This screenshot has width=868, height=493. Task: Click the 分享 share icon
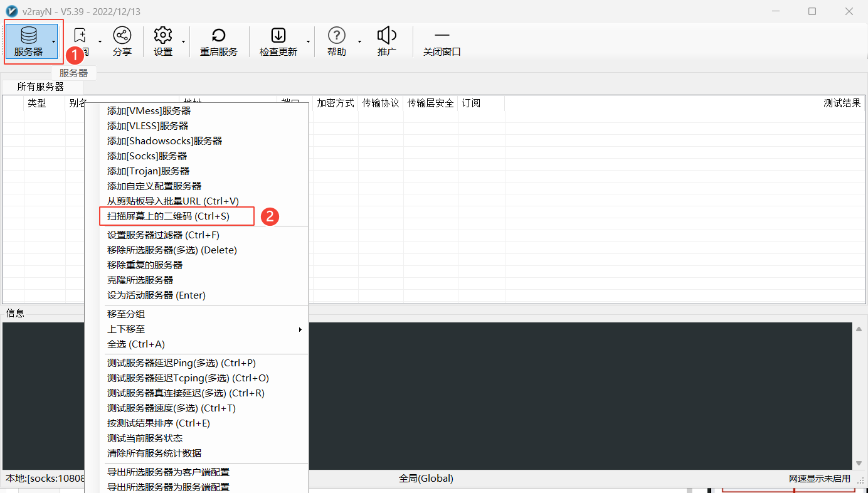122,36
